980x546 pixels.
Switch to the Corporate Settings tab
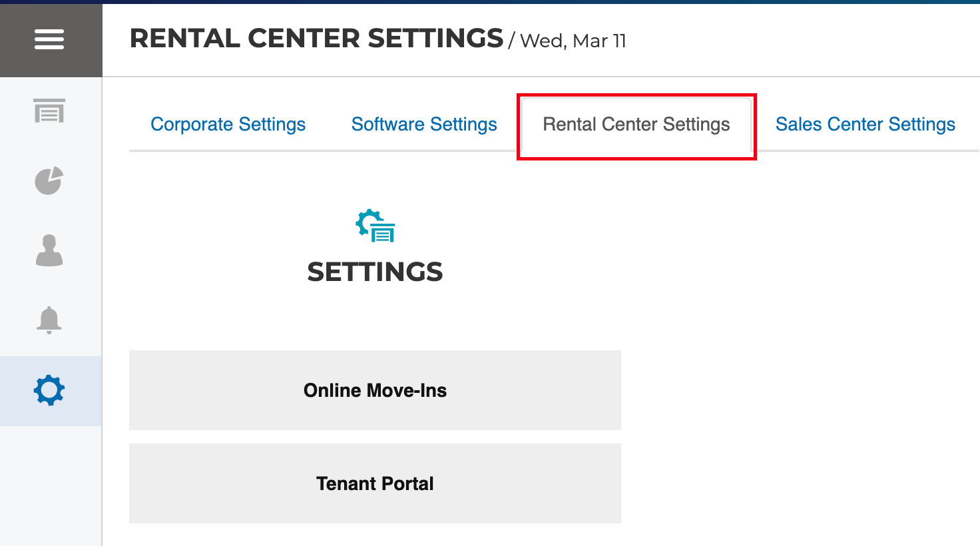click(228, 125)
